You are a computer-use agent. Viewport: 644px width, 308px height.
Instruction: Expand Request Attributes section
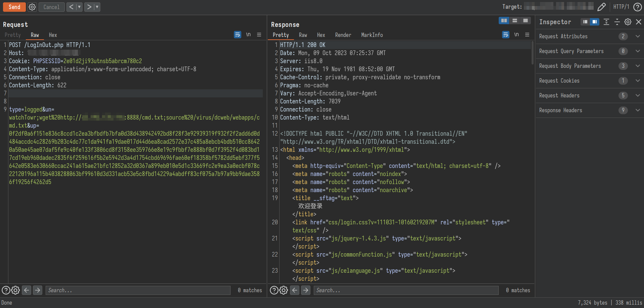click(590, 36)
